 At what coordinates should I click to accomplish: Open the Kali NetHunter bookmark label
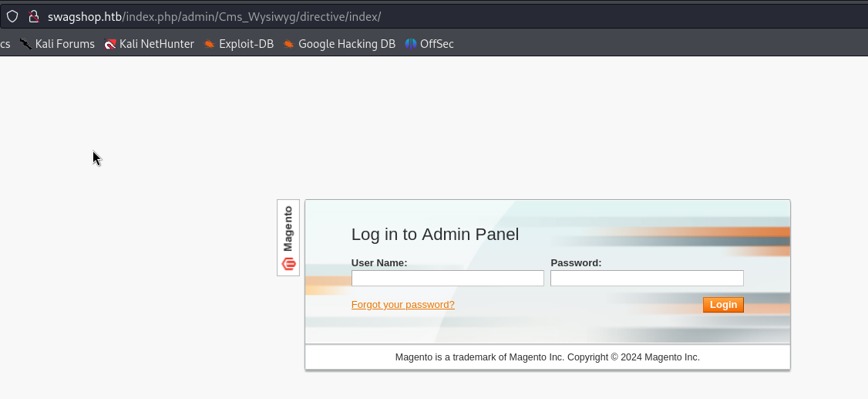156,44
